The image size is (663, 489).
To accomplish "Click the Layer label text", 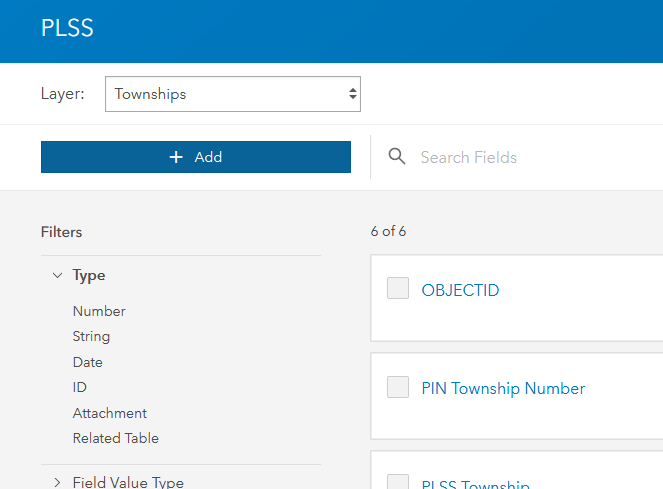I will (63, 94).
